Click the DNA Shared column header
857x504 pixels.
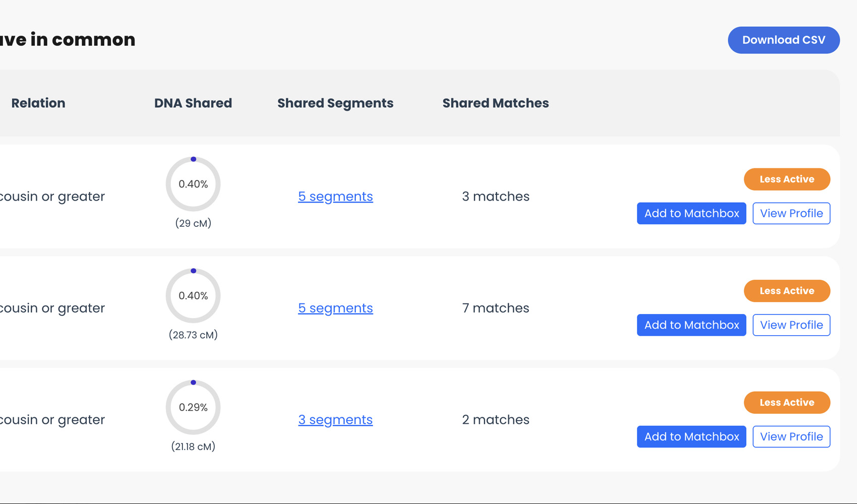[x=193, y=103]
